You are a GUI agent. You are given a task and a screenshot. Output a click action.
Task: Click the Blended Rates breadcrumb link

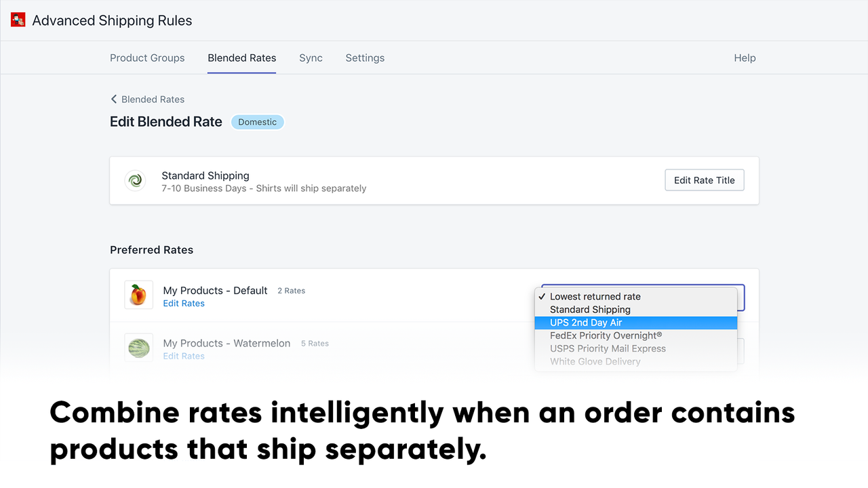pos(153,99)
